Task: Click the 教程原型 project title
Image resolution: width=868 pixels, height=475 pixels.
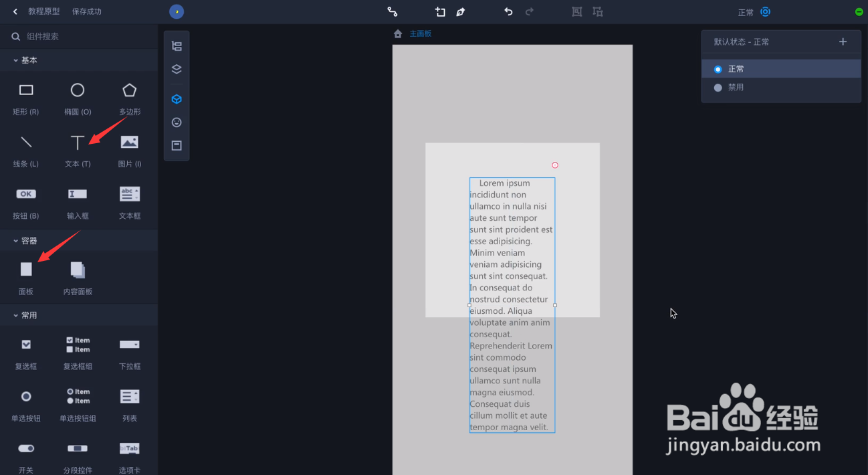Action: click(x=44, y=12)
